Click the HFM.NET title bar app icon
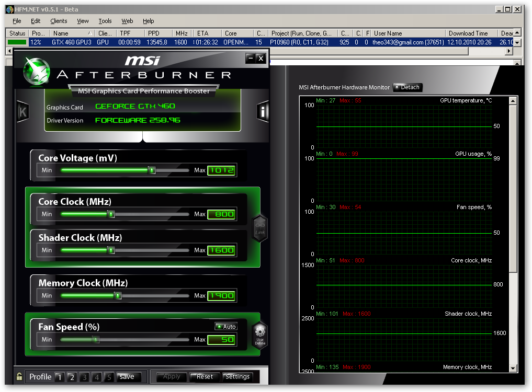 pos(9,9)
